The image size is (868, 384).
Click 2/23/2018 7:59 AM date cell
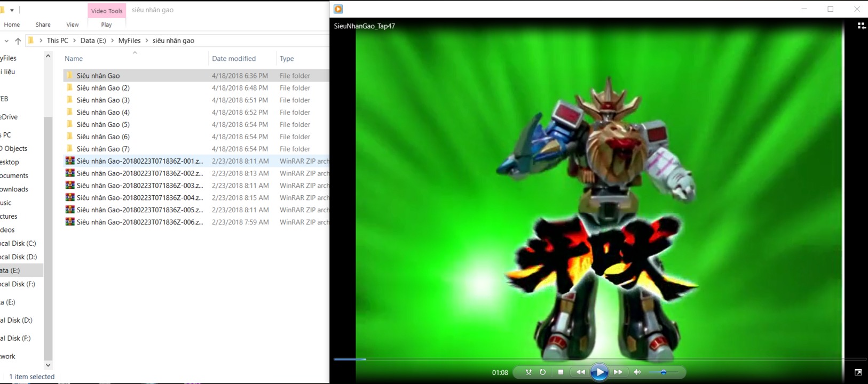[240, 222]
